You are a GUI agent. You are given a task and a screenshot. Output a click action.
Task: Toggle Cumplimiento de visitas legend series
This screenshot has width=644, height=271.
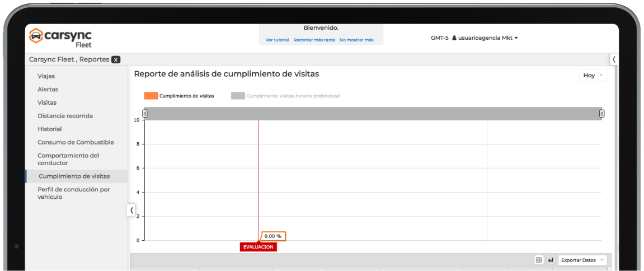179,96
